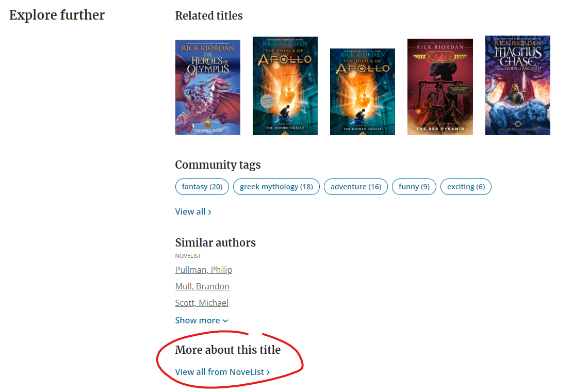Click the chevron next to View all

209,211
